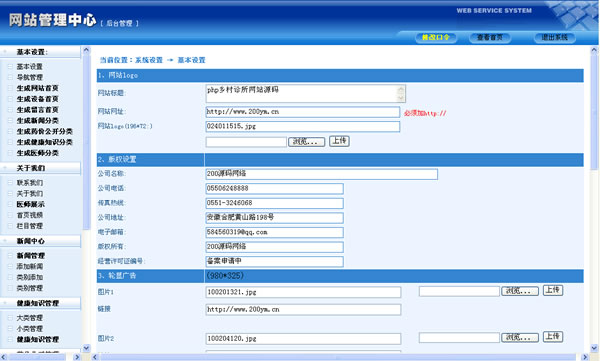Open 导航管理 in the sidebar
Screen dimensions: 600x361
29,77
